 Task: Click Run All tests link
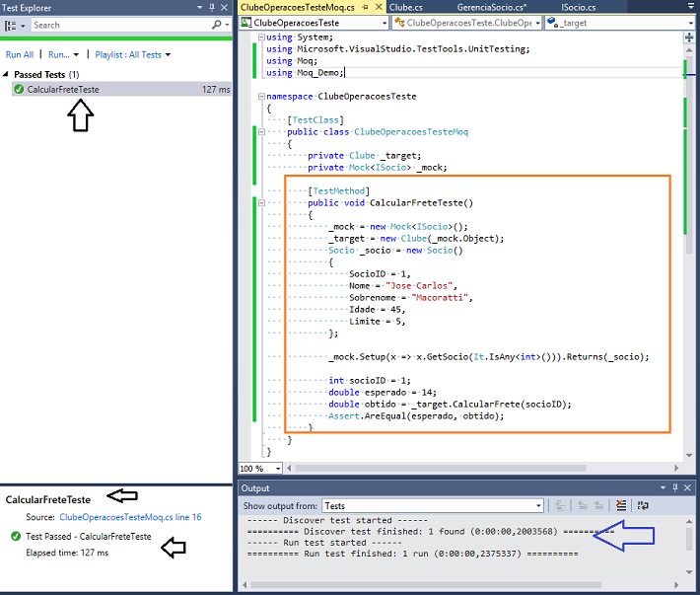click(x=20, y=54)
